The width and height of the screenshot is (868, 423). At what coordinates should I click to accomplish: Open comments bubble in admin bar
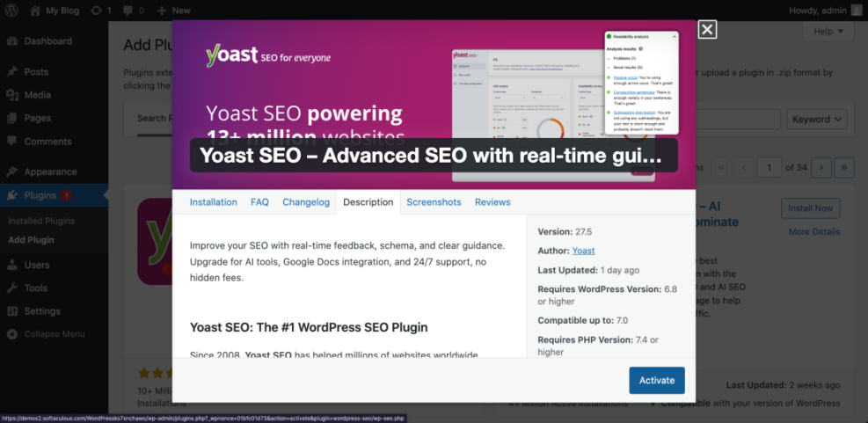[128, 10]
